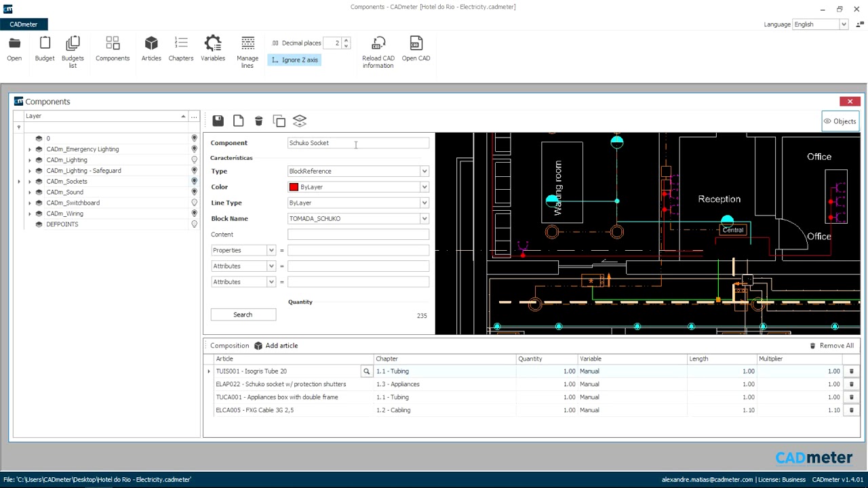Click the Component name input field

358,143
